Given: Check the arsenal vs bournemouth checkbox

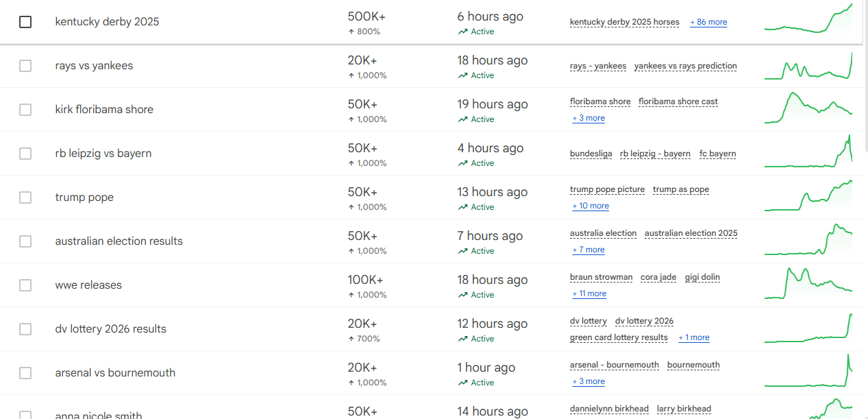Looking at the screenshot, I should 25,373.
